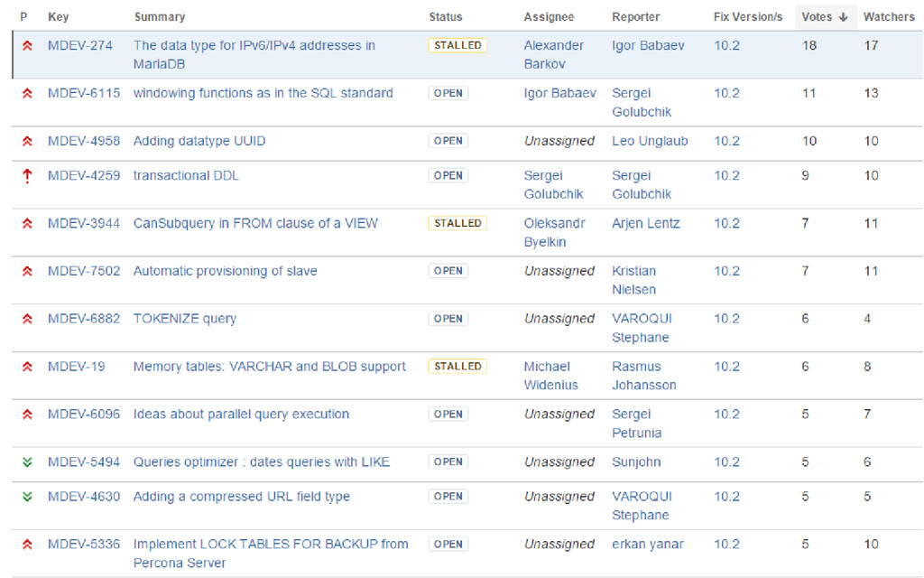This screenshot has height=578, width=924.
Task: Click the priority icon for MDEV-6096
Action: (x=27, y=415)
